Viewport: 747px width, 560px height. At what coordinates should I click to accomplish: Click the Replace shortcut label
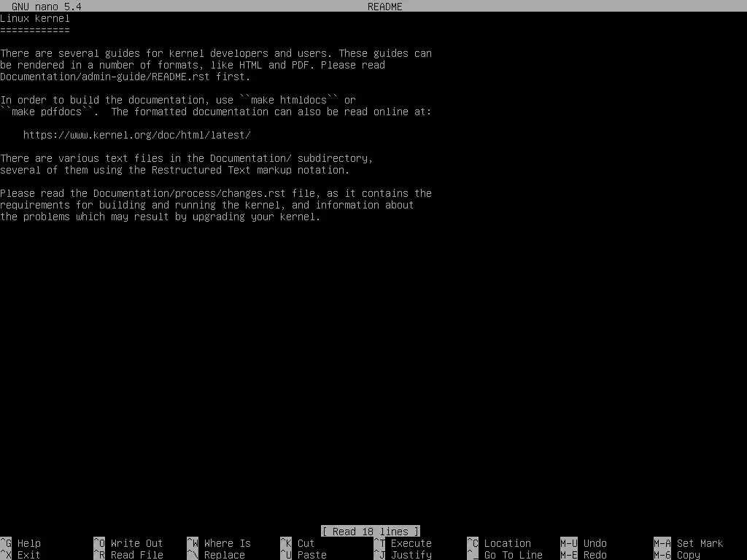225,555
